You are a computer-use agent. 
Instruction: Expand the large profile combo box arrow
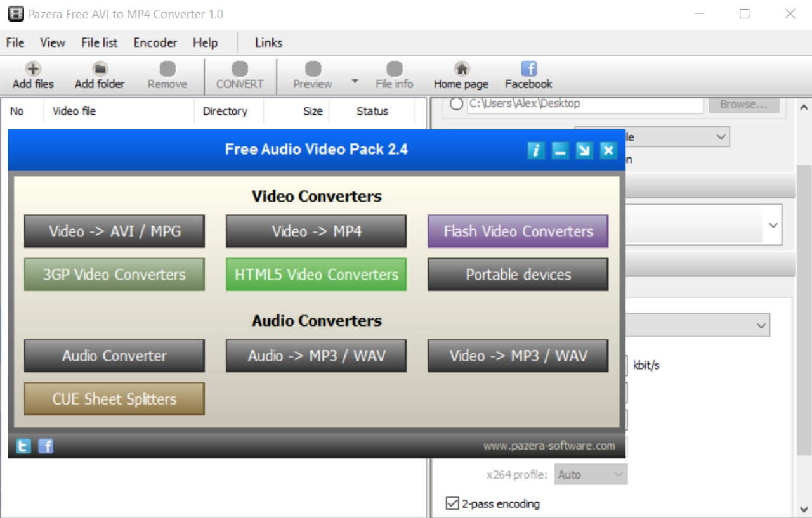[773, 225]
